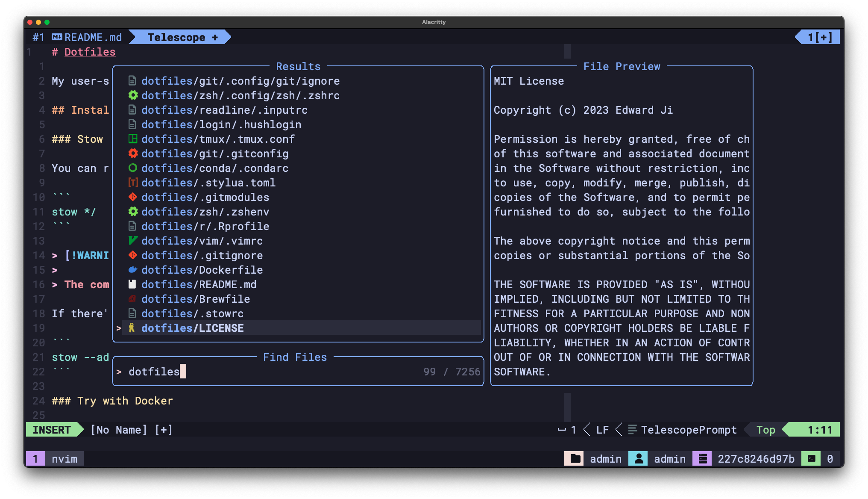The image size is (868, 499).
Task: Click the git diamond icon beside .gitmodules
Action: (x=133, y=197)
